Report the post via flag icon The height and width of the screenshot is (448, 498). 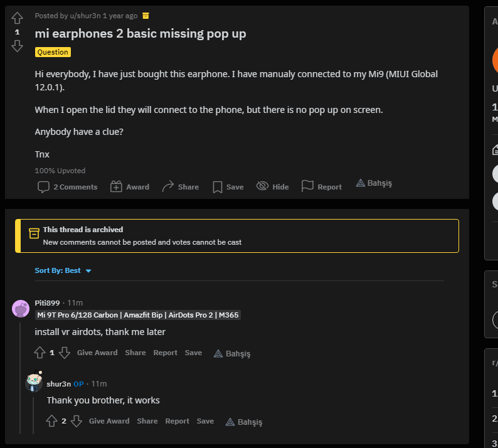307,186
